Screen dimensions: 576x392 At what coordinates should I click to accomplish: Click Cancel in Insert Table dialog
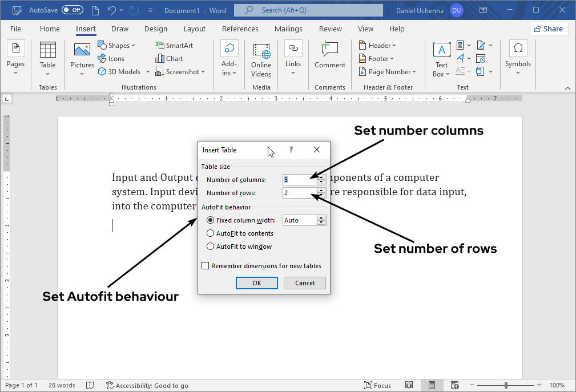coord(304,283)
